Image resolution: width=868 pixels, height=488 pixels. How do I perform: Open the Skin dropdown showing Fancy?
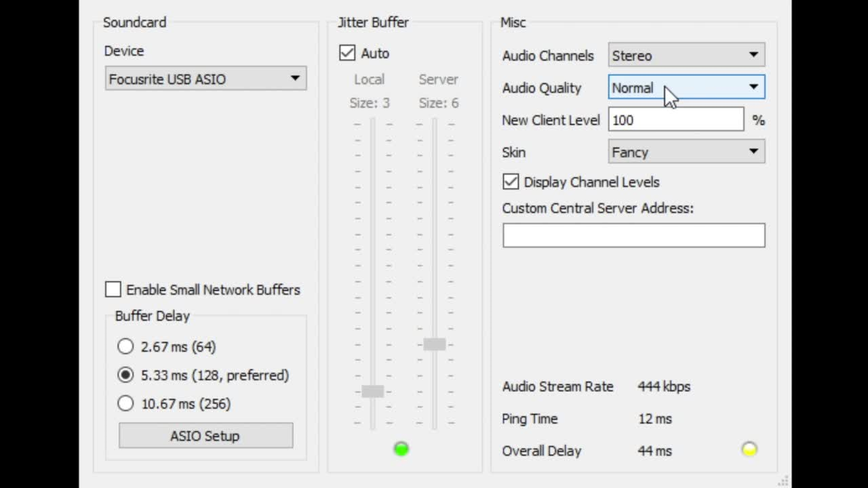(x=686, y=152)
